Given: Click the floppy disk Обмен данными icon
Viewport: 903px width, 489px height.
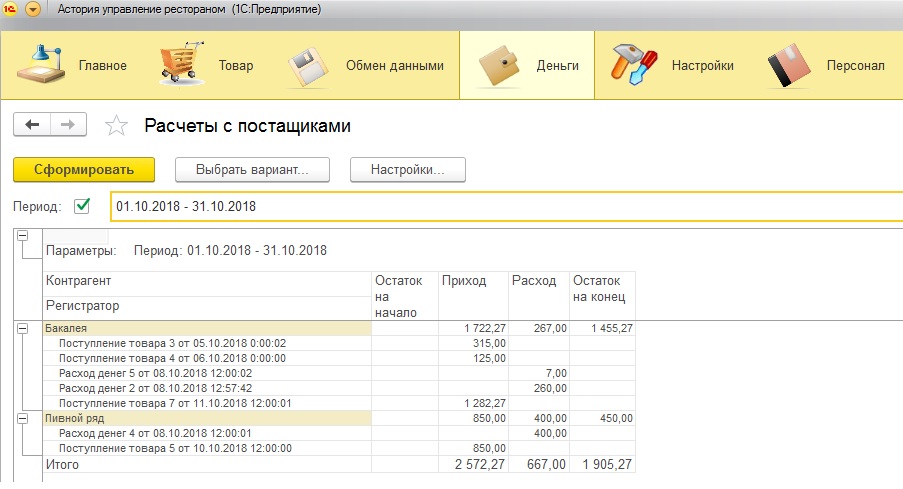Looking at the screenshot, I should (309, 65).
